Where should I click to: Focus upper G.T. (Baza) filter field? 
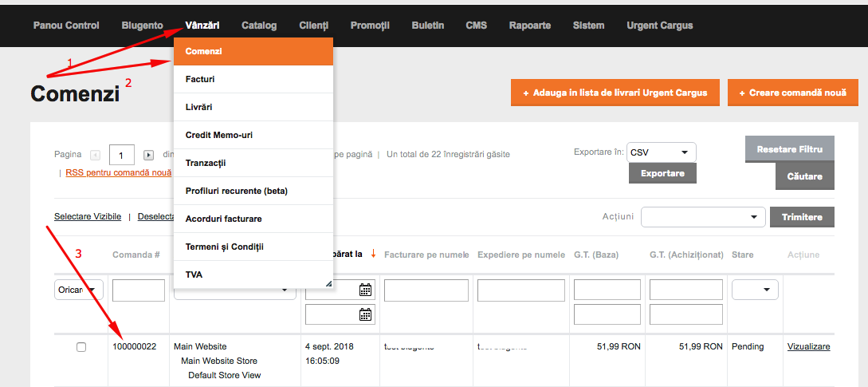point(607,290)
